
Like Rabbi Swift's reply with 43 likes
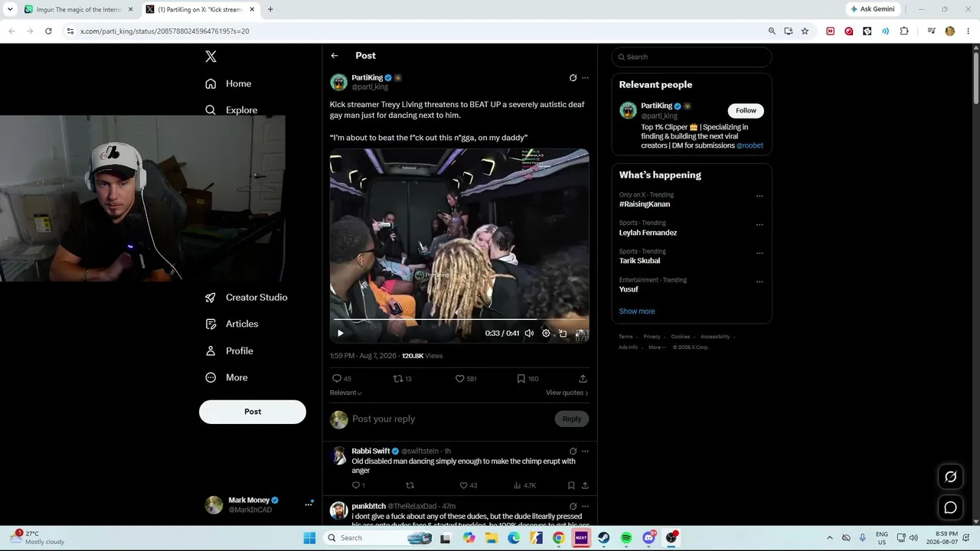pyautogui.click(x=467, y=486)
